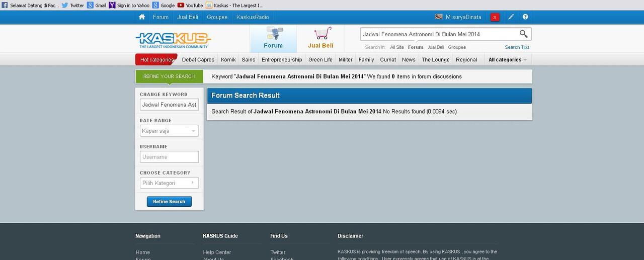Open The Lounge category
The image size is (644, 260).
coord(436,59)
